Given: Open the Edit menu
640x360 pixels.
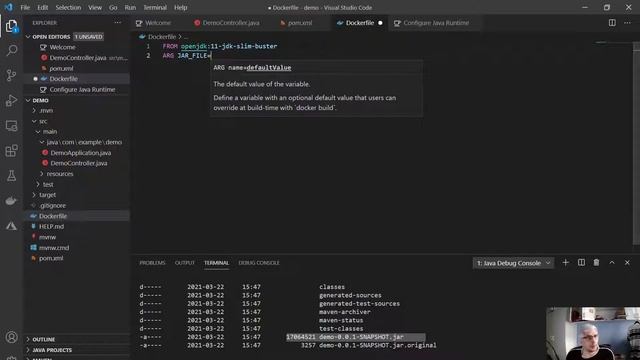Looking at the screenshot, I should [42, 7].
